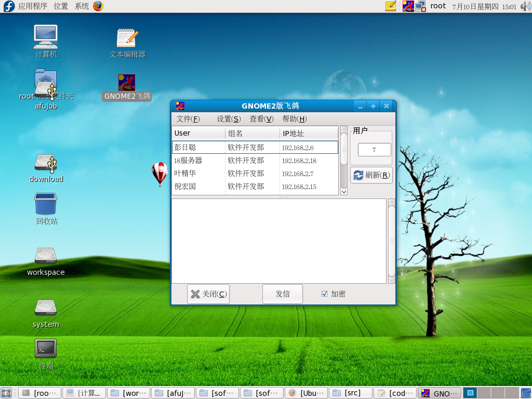This screenshot has width=532, height=399.
Task: Click the user list vertical scrollbar thumb
Action: 344,149
